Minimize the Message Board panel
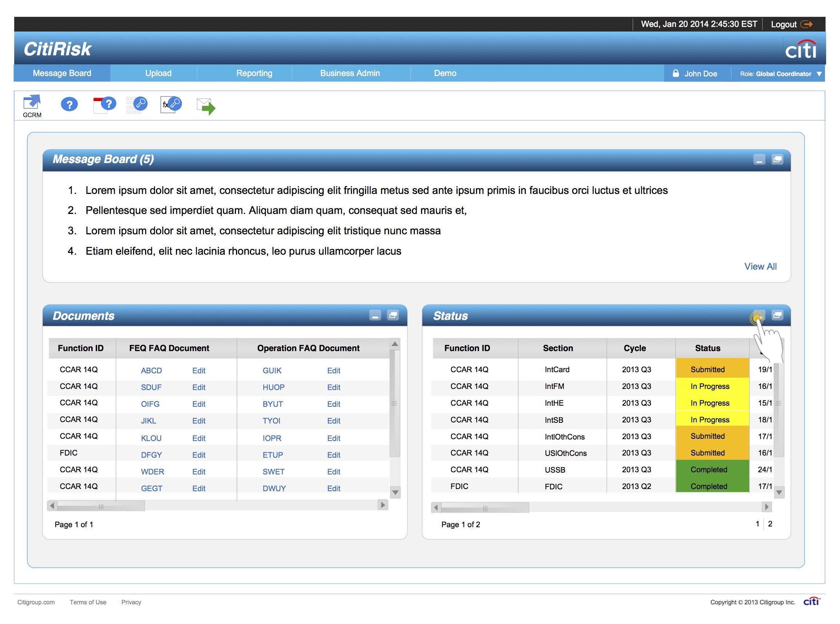This screenshot has height=624, width=840. 760,160
